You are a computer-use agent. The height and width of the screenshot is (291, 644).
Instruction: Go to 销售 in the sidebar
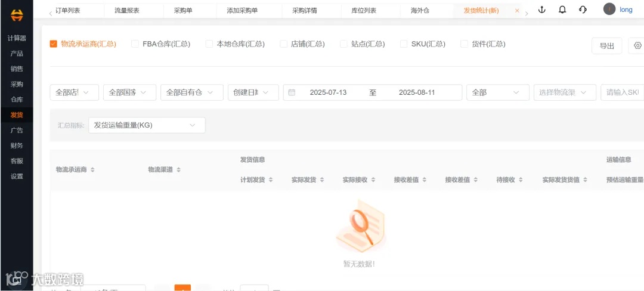point(17,69)
